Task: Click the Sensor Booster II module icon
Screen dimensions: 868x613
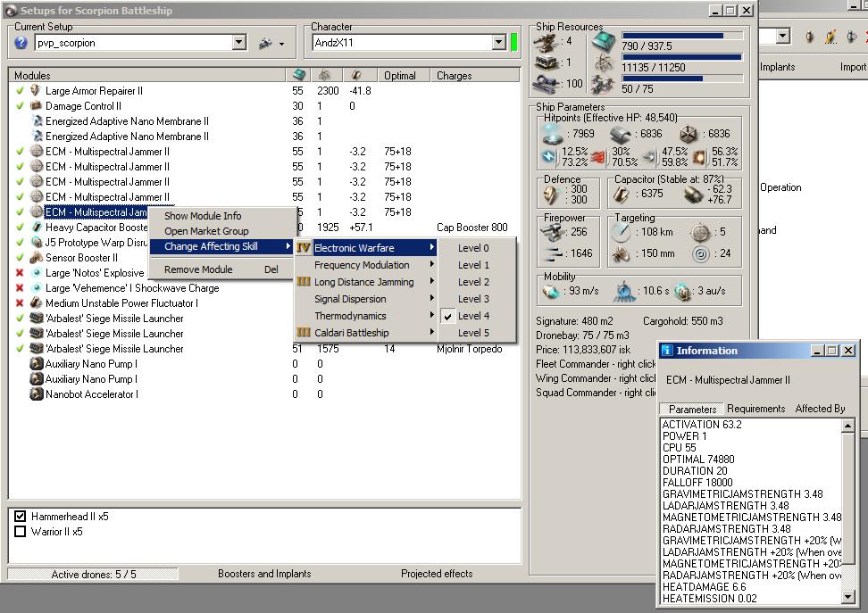Action: [36, 258]
